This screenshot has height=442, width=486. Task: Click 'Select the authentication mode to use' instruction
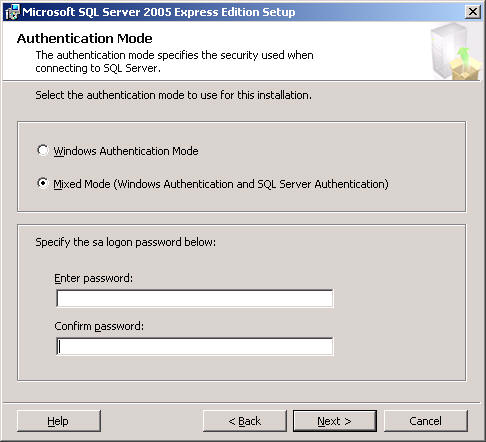click(x=173, y=95)
